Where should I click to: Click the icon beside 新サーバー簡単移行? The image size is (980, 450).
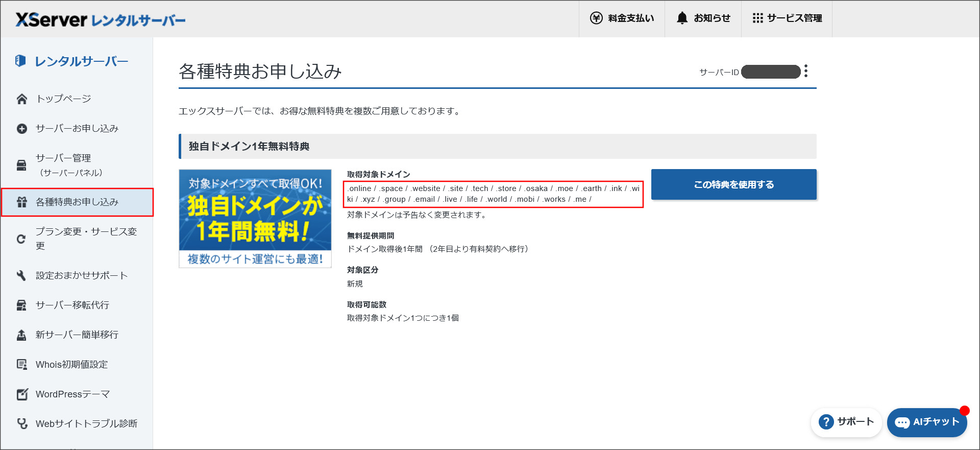pyautogui.click(x=21, y=335)
